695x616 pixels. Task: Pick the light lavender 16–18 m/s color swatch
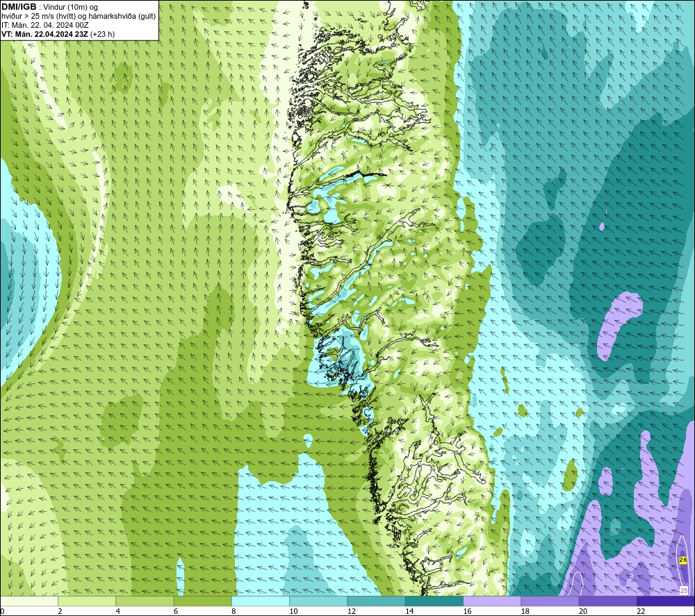492,601
